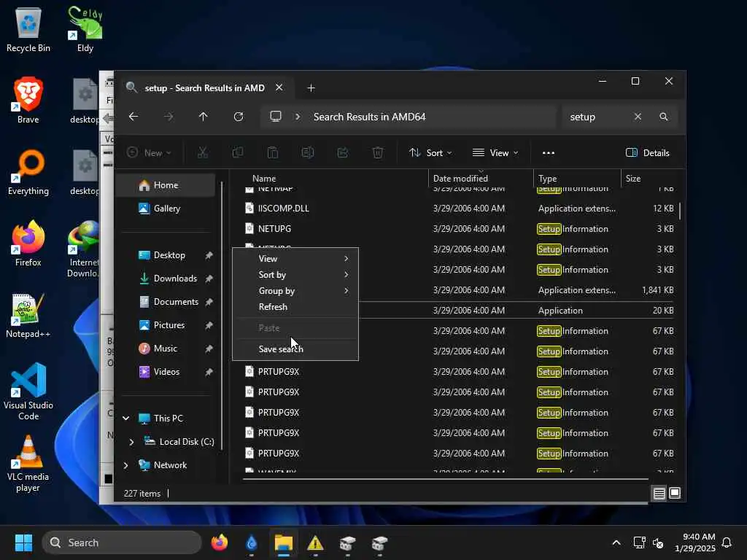The image size is (747, 560).
Task: Switch to details list view icon
Action: click(x=659, y=494)
